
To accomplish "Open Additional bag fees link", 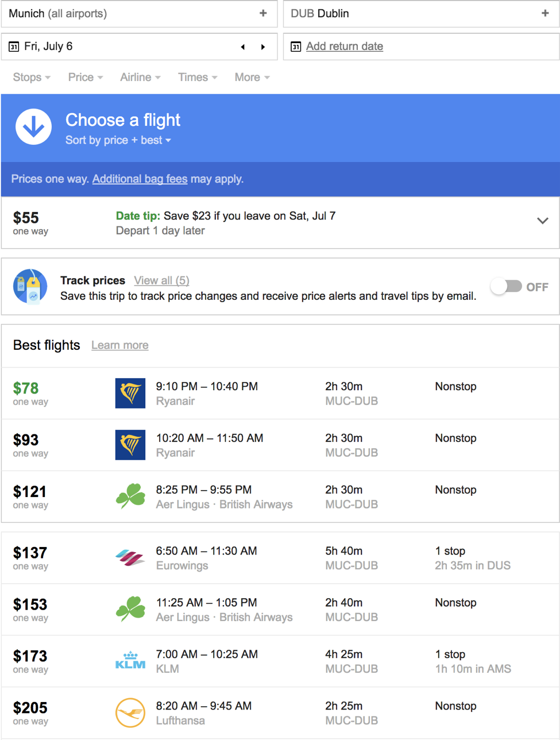I will click(140, 179).
